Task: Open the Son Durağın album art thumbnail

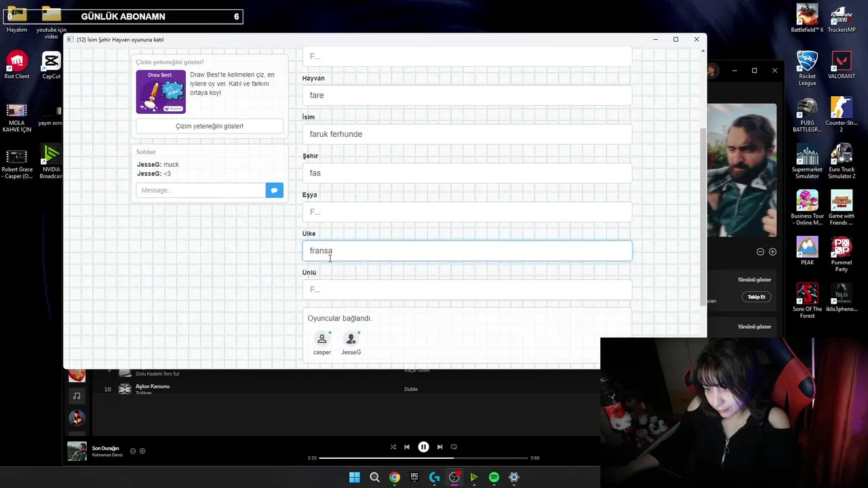Action: (x=77, y=451)
